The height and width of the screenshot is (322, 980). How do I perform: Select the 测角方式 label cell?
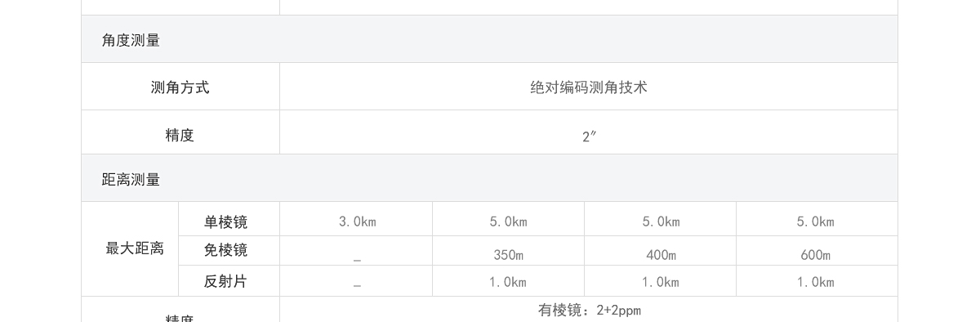pyautogui.click(x=180, y=87)
